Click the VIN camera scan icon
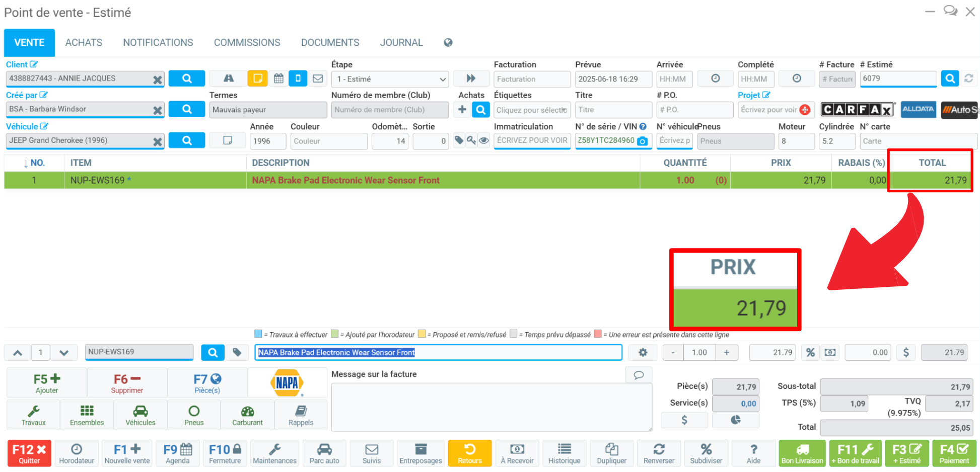The height and width of the screenshot is (472, 980). click(x=643, y=141)
